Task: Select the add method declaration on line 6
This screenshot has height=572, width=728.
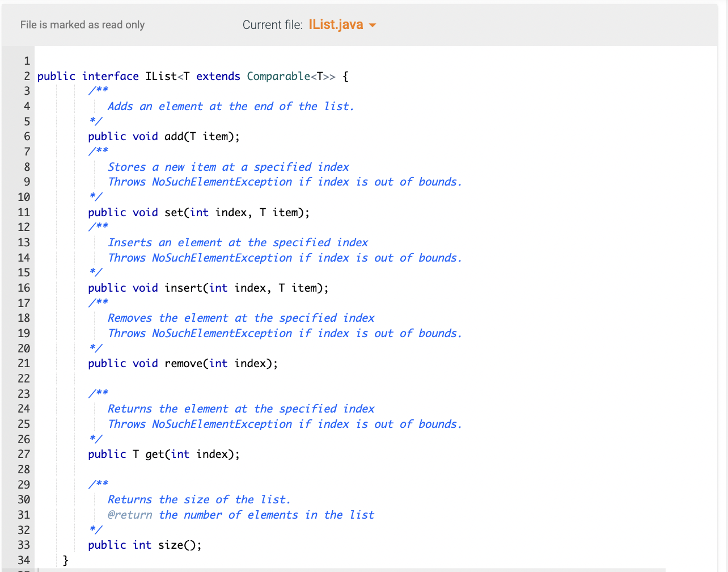Action: tap(163, 136)
